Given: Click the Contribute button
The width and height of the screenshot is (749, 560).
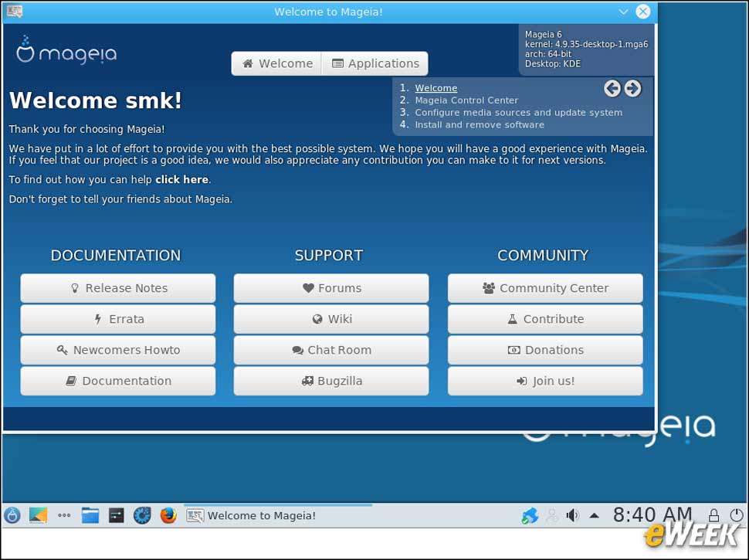Looking at the screenshot, I should [545, 319].
